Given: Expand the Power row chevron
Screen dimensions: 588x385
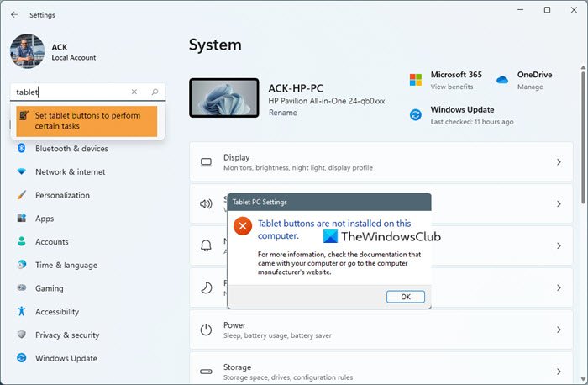Looking at the screenshot, I should coord(559,330).
